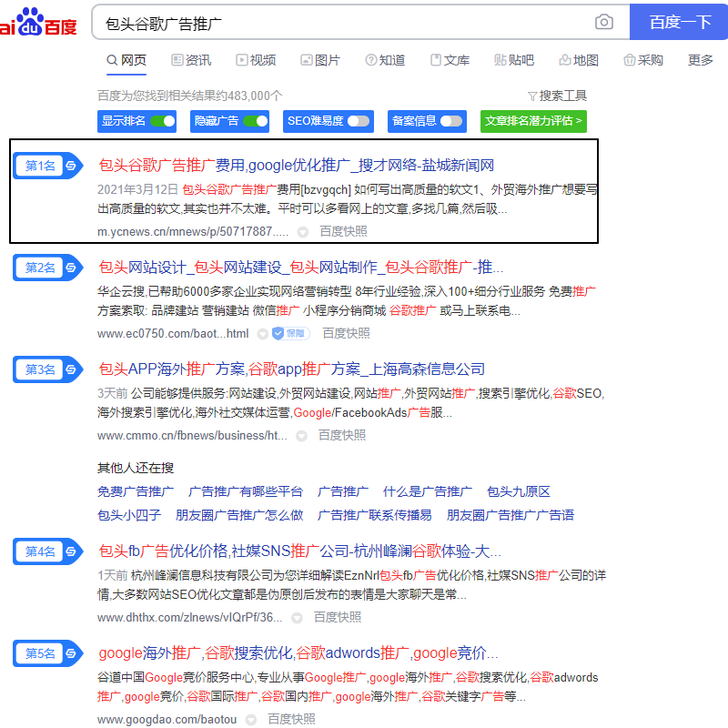Image resolution: width=728 pixels, height=728 pixels.
Task: Click 文章排名潜力评估 green button
Action: [533, 121]
